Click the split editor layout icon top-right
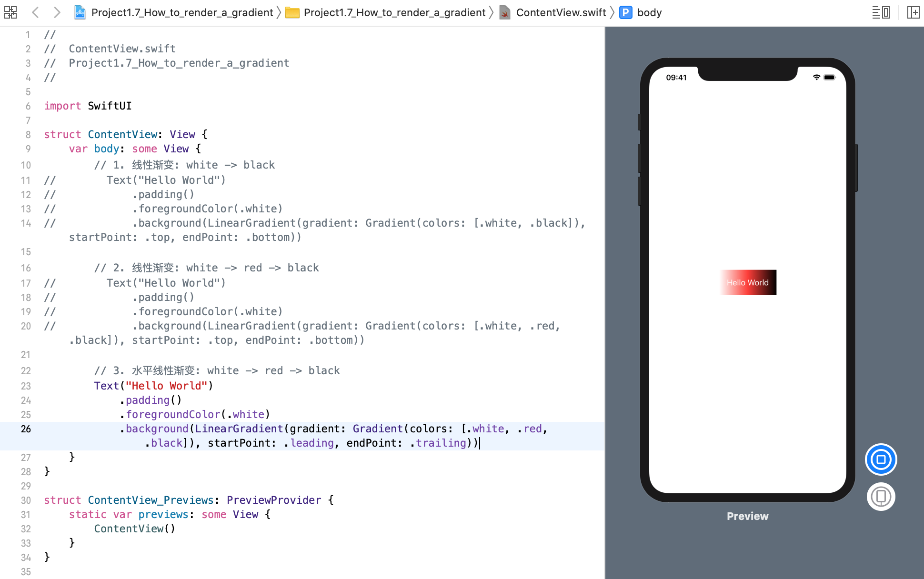 914,12
